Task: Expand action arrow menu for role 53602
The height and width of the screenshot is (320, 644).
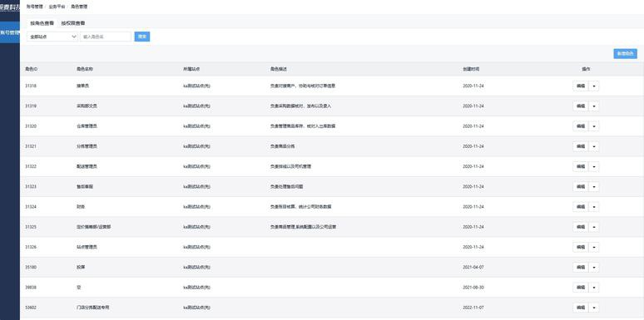Action: point(594,308)
